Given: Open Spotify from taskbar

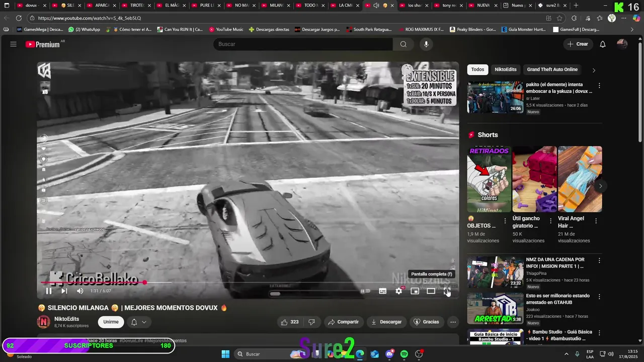Looking at the screenshot, I should 404,354.
